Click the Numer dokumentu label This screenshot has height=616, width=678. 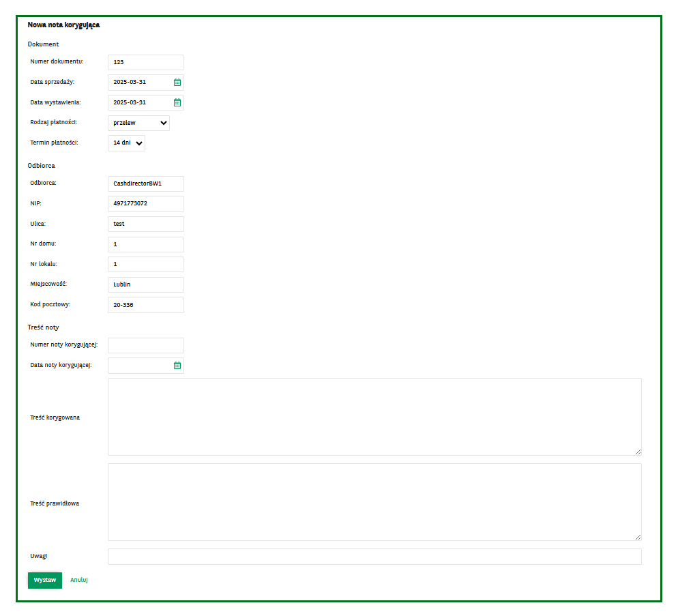57,61
